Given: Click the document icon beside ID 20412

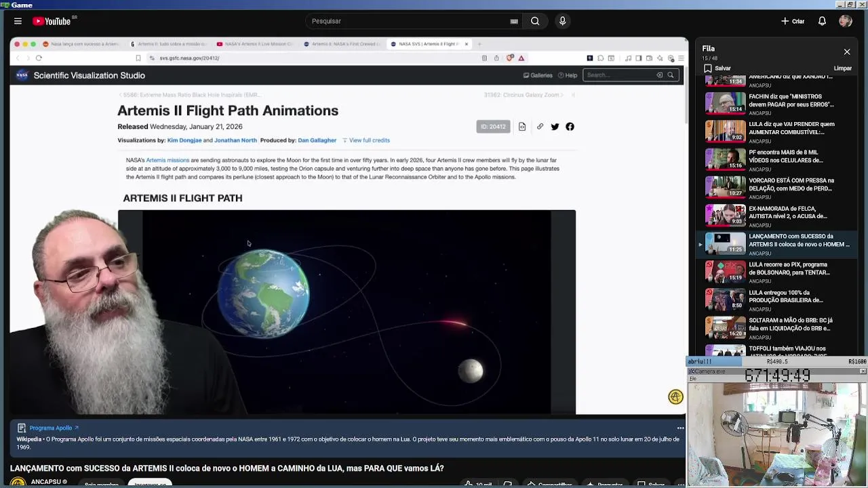Looking at the screenshot, I should pyautogui.click(x=522, y=127).
